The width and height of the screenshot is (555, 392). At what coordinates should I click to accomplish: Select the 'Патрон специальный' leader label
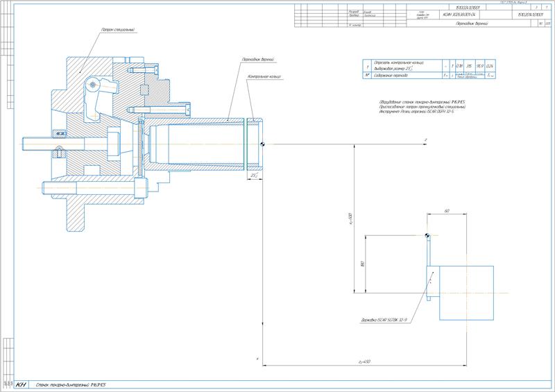[118, 30]
